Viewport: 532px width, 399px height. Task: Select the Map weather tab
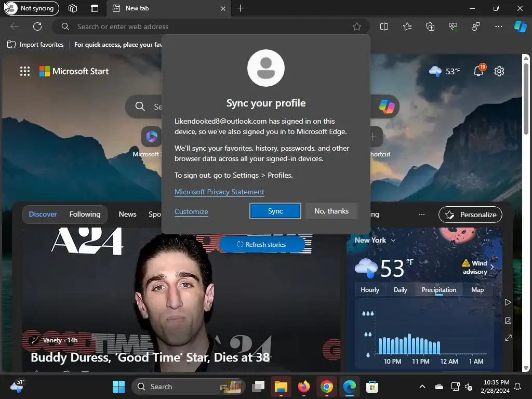(x=477, y=290)
